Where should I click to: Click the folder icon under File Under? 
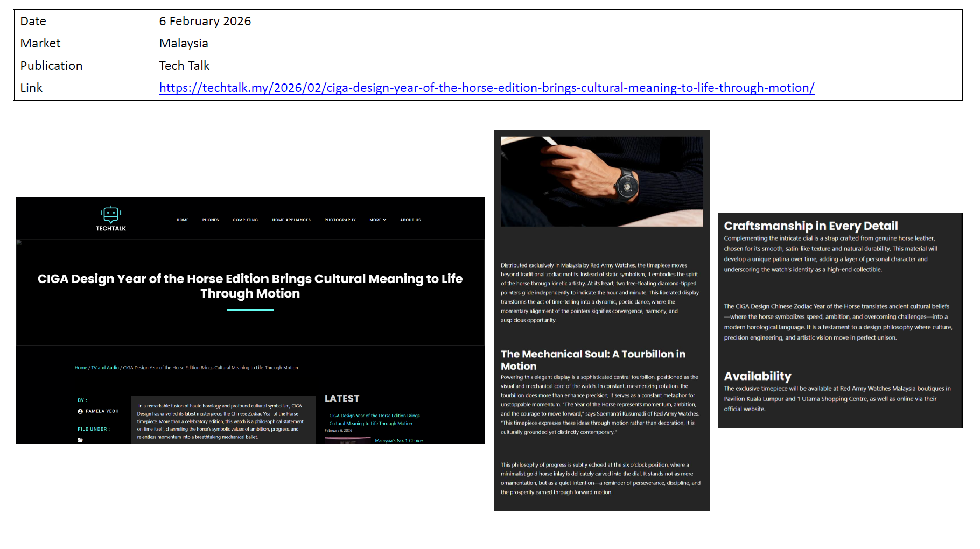coord(80,440)
